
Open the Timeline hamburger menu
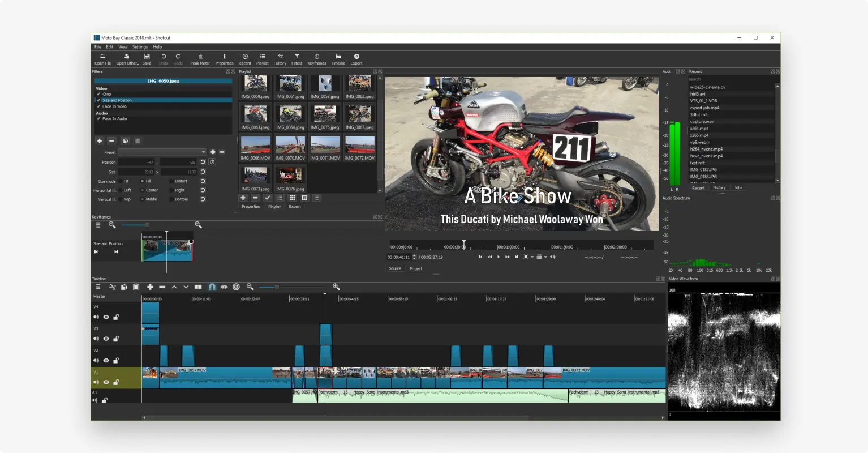click(x=97, y=287)
